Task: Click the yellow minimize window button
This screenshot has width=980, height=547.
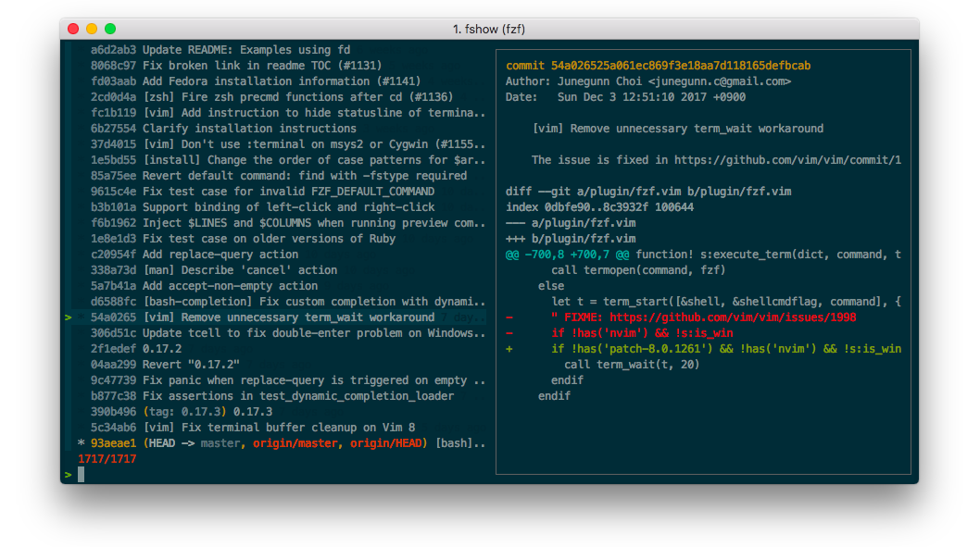Action: point(92,29)
